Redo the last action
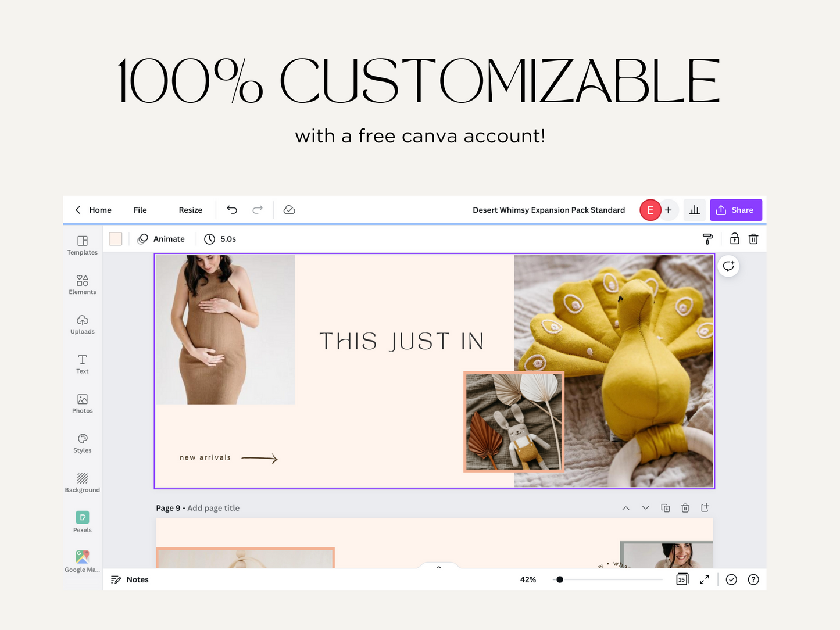This screenshot has width=840, height=630. click(258, 210)
